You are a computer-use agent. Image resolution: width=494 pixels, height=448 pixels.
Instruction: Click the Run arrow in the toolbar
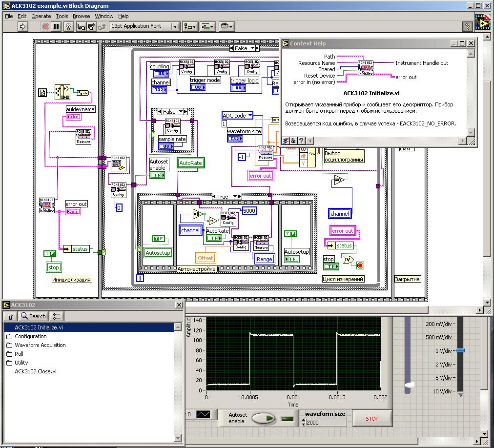pos(22,26)
